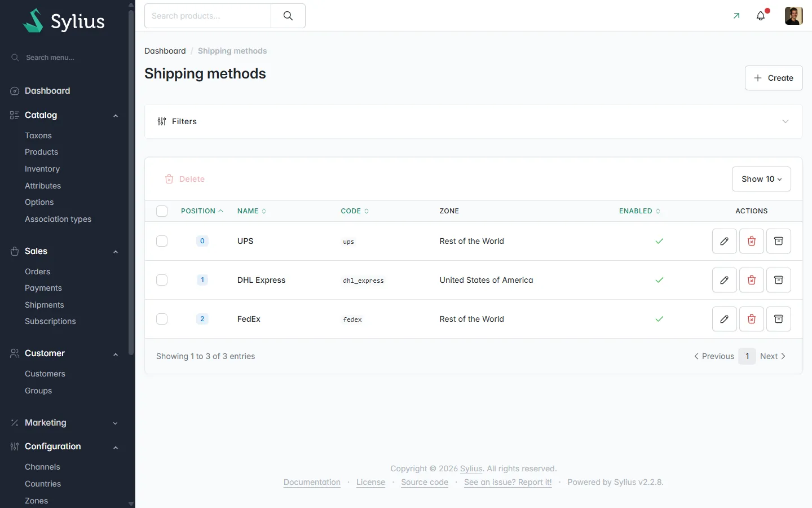Delete the FedEx shipping method

click(x=752, y=319)
